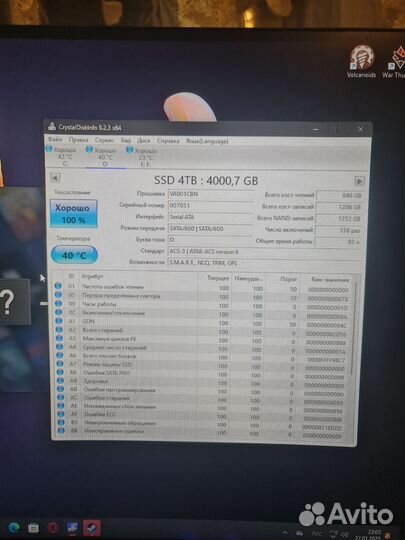Click status icon of attribute A9
The image size is (405, 540).
click(x=60, y=380)
